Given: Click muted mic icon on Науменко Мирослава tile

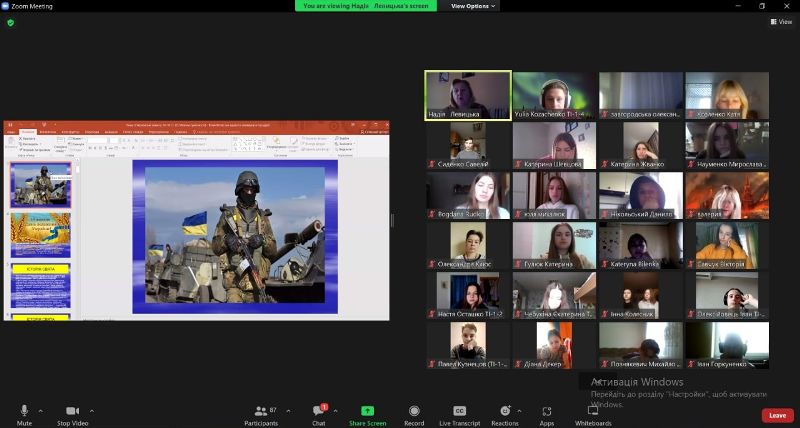Looking at the screenshot, I should point(691,164).
